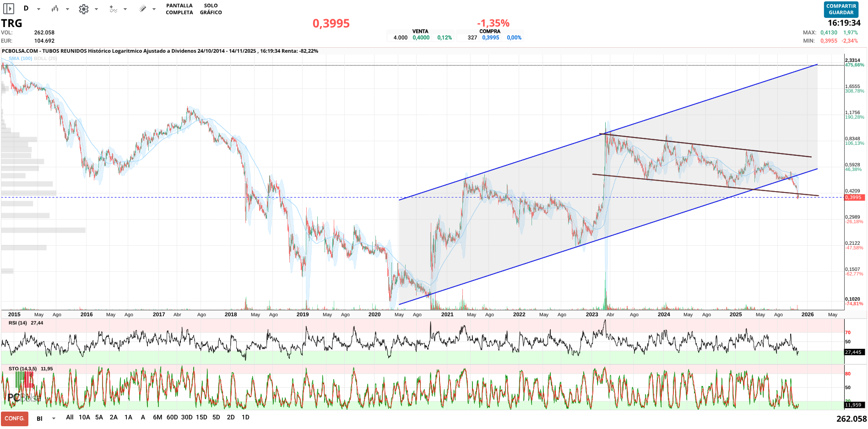Toggle the SMA (100) indicator label
The height and width of the screenshot is (429, 868).
click(20, 58)
